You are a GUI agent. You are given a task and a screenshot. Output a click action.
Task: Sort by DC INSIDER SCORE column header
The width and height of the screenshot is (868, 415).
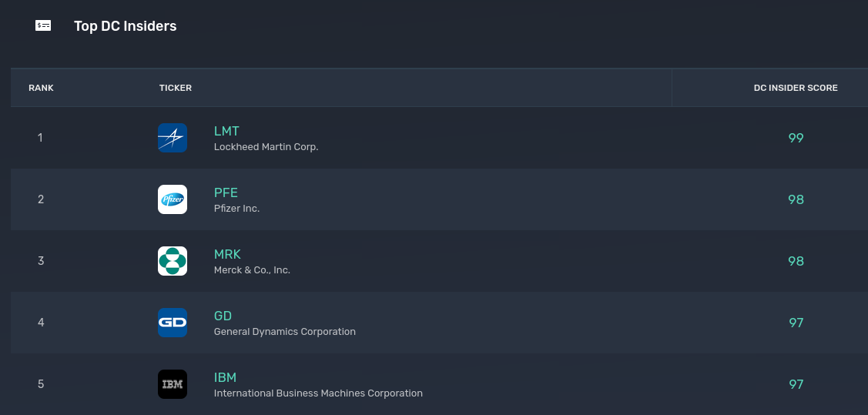796,88
